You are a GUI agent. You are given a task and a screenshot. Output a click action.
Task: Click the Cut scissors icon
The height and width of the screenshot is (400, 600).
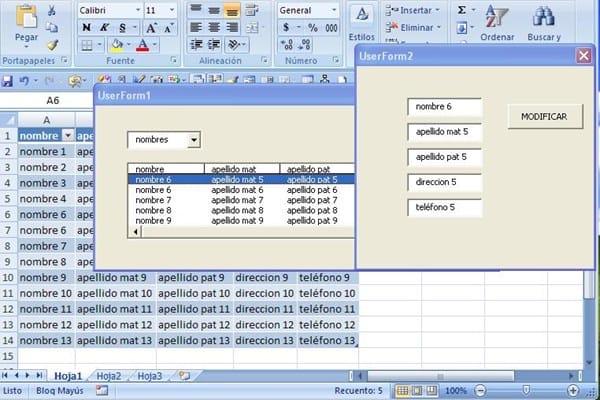52,10
